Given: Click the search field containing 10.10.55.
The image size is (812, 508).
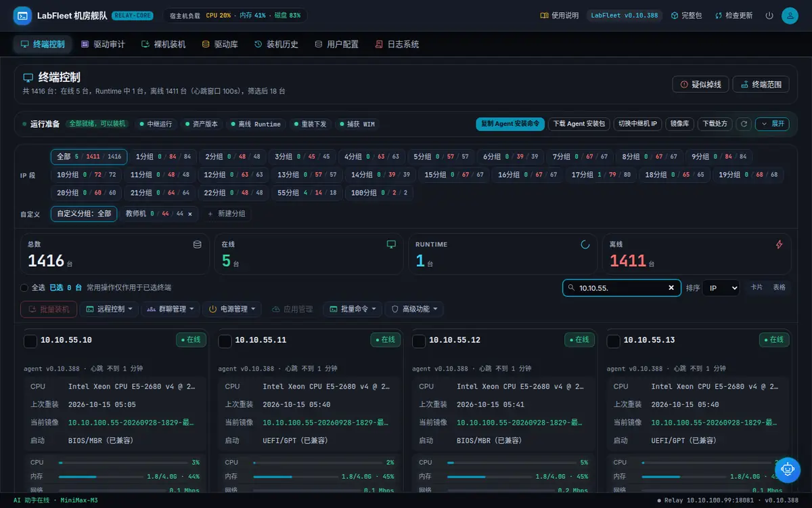Looking at the screenshot, I should tap(621, 288).
